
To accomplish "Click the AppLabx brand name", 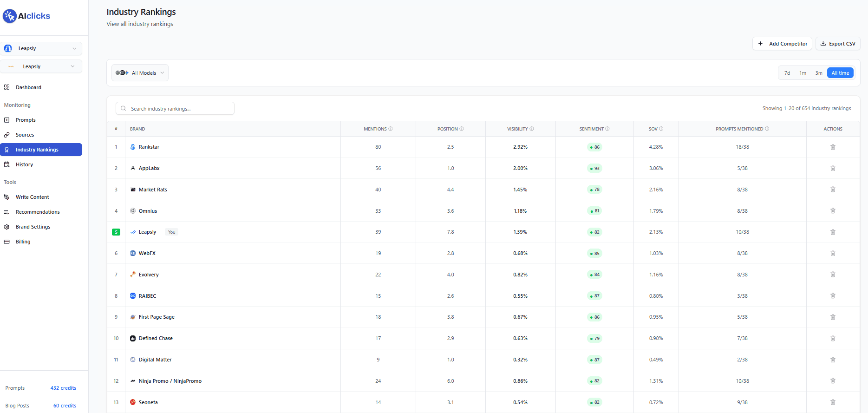I will tap(149, 168).
